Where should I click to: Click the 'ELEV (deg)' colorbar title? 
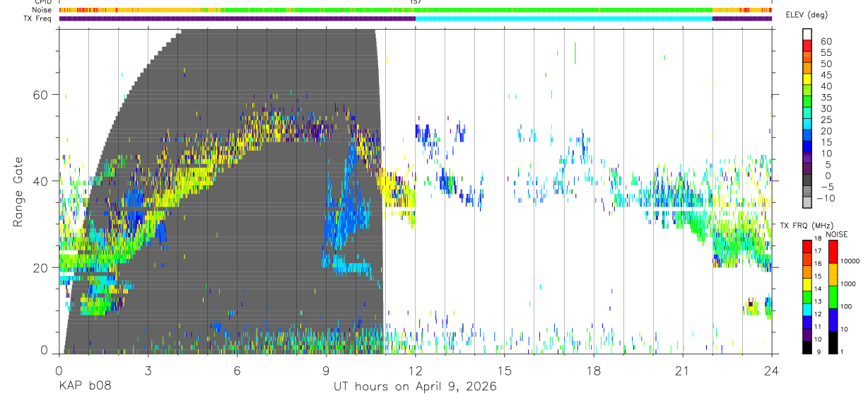807,15
